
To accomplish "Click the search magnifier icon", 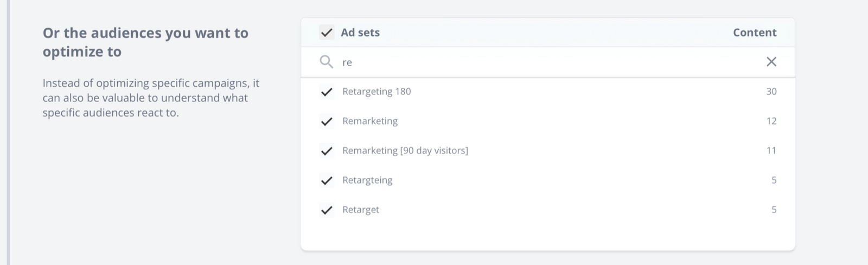I will coord(326,62).
